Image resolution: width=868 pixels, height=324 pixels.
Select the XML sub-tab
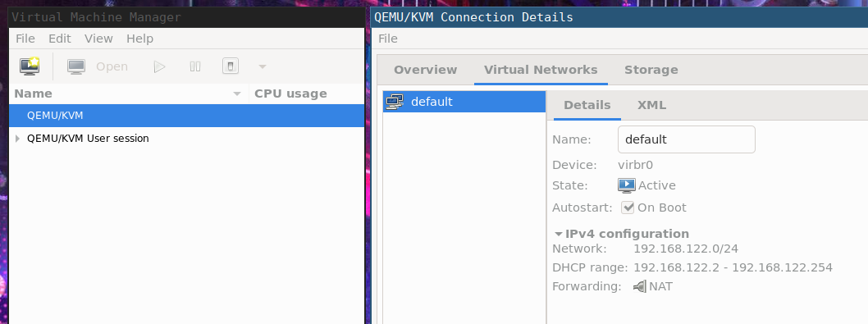[x=651, y=105]
